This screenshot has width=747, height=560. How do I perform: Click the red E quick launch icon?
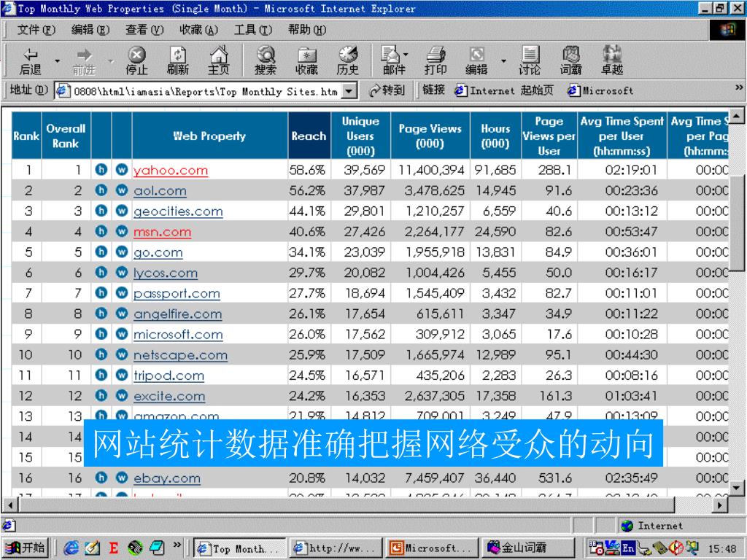[x=113, y=548]
